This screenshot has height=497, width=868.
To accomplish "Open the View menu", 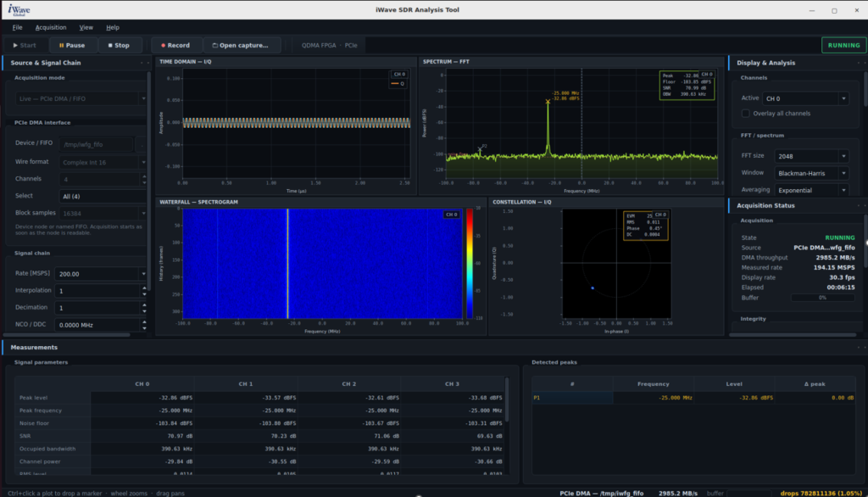I will pyautogui.click(x=86, y=27).
